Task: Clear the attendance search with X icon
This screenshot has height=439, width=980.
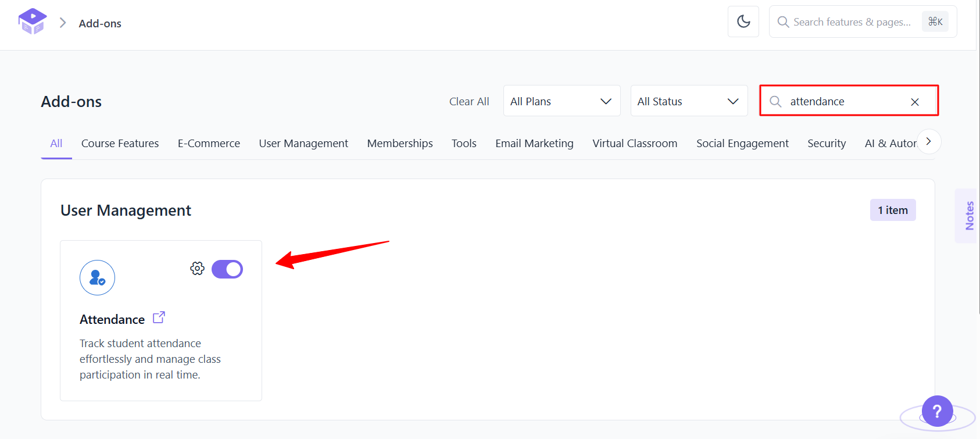Action: click(915, 102)
